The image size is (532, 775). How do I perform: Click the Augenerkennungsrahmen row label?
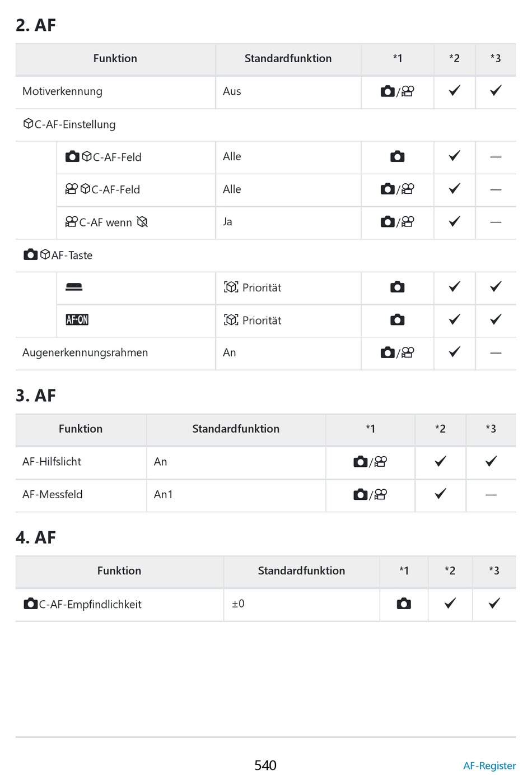pyautogui.click(x=85, y=352)
